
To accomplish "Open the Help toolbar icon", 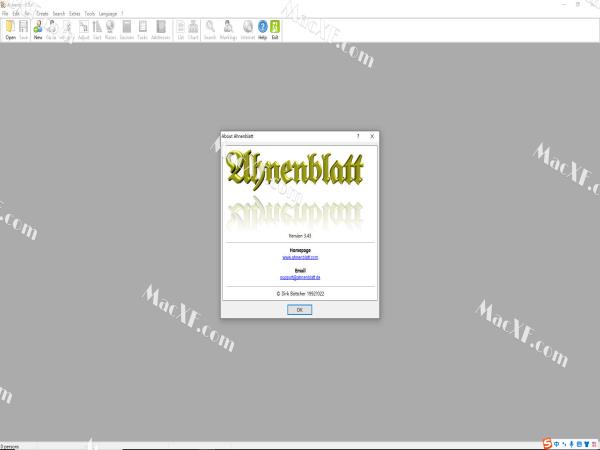I will (262, 29).
